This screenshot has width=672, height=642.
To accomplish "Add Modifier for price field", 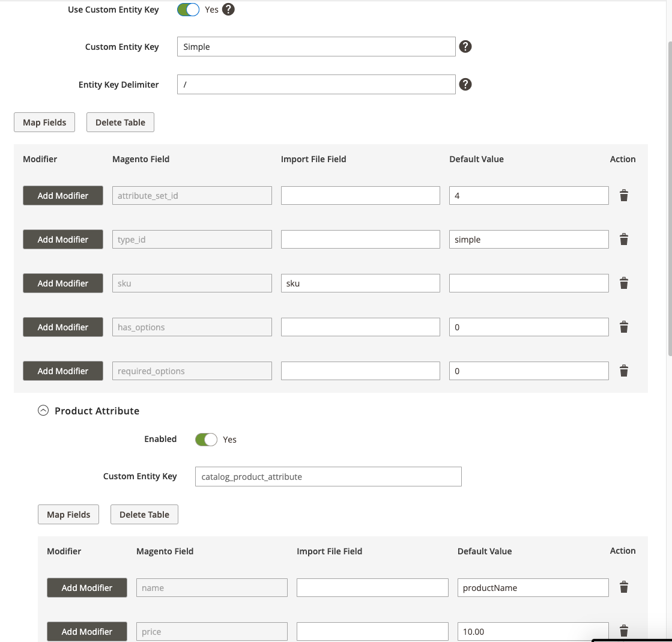I will pyautogui.click(x=87, y=631).
